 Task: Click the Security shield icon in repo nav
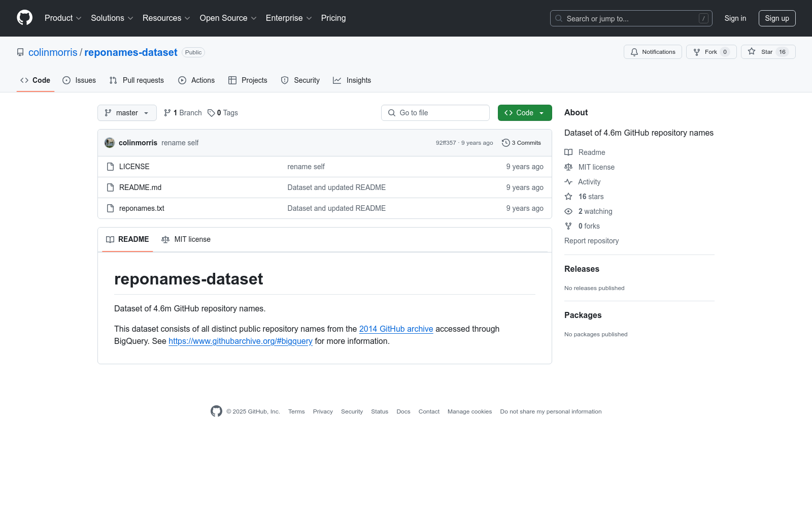click(285, 80)
